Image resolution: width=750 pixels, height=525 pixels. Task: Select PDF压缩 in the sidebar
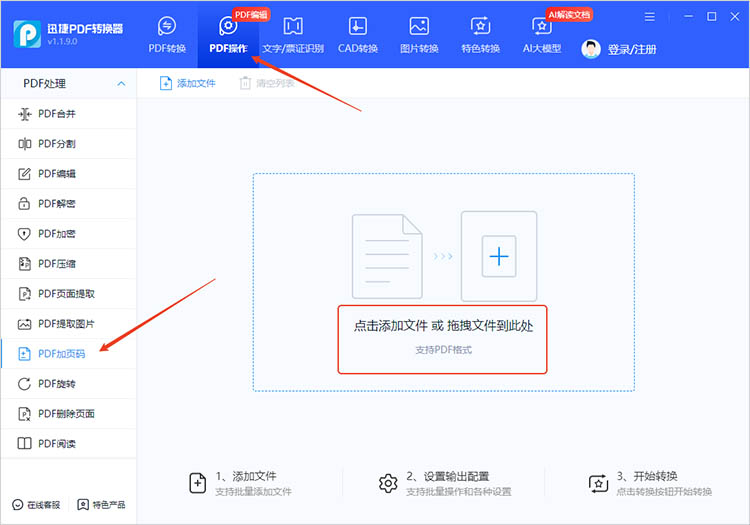pos(68,264)
